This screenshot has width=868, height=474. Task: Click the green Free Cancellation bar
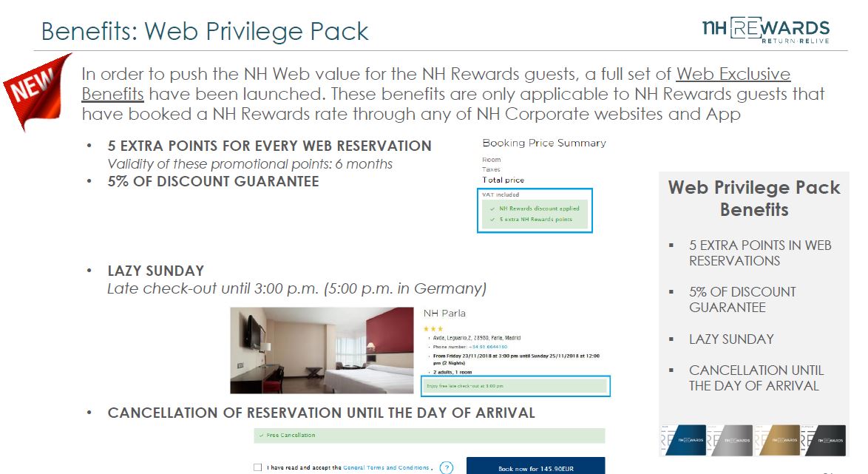pos(429,436)
